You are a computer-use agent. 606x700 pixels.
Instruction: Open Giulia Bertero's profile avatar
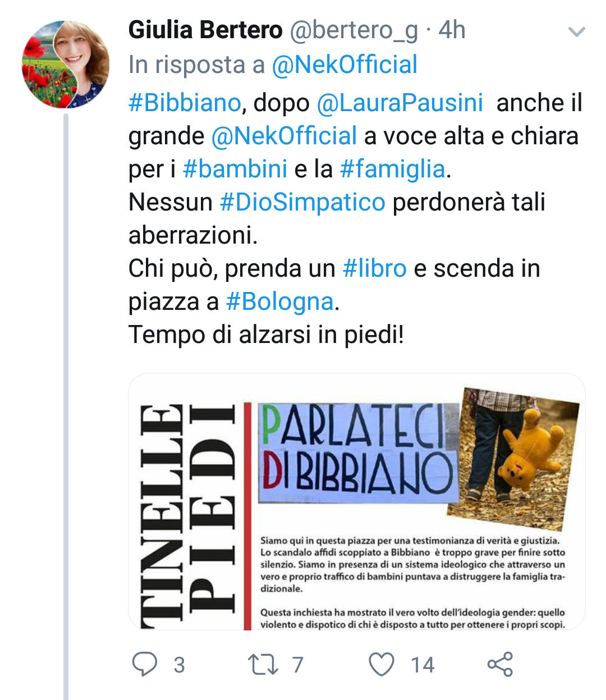[x=66, y=64]
